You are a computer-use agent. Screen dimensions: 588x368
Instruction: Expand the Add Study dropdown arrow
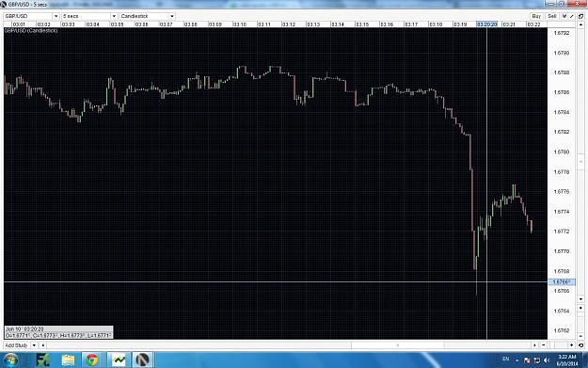click(x=34, y=345)
